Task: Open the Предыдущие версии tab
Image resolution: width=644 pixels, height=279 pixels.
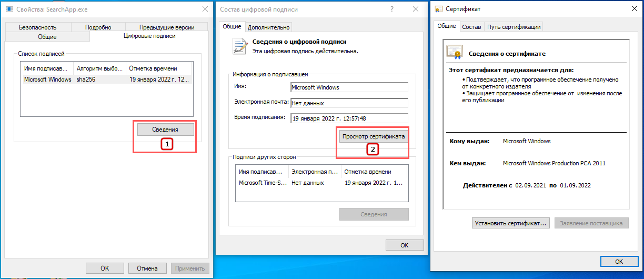Action: pyautogui.click(x=167, y=27)
